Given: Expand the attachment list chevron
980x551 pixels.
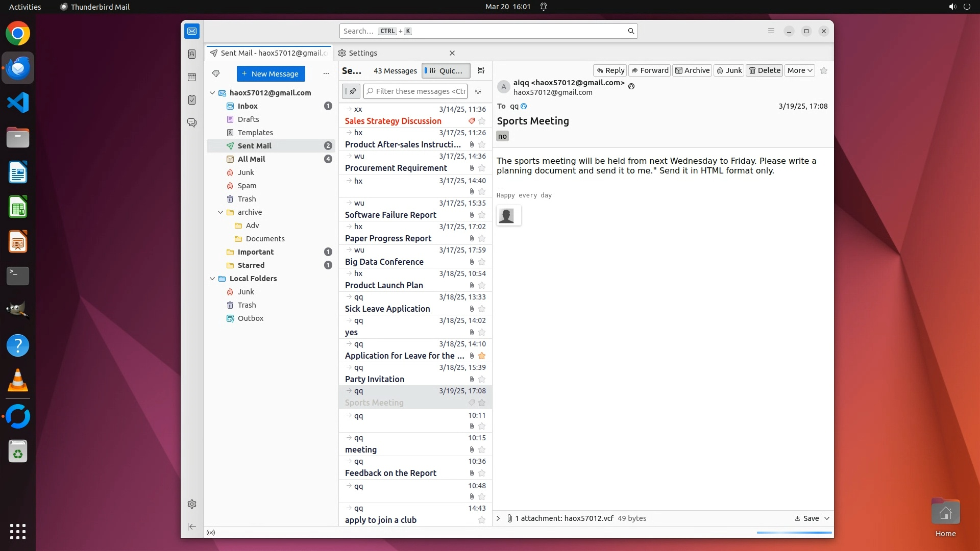Looking at the screenshot, I should (498, 518).
